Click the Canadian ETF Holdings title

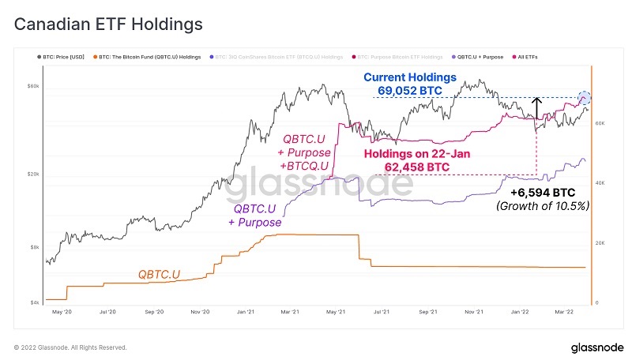tap(109, 24)
